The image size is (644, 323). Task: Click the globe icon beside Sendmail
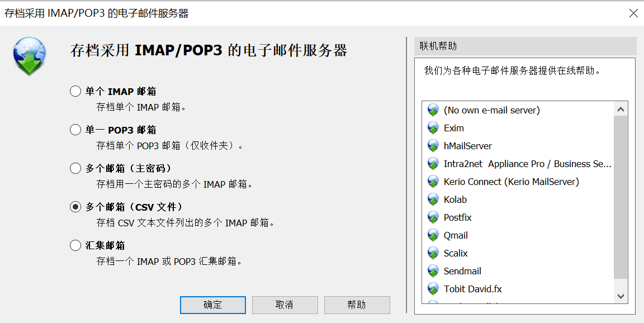[x=433, y=271]
